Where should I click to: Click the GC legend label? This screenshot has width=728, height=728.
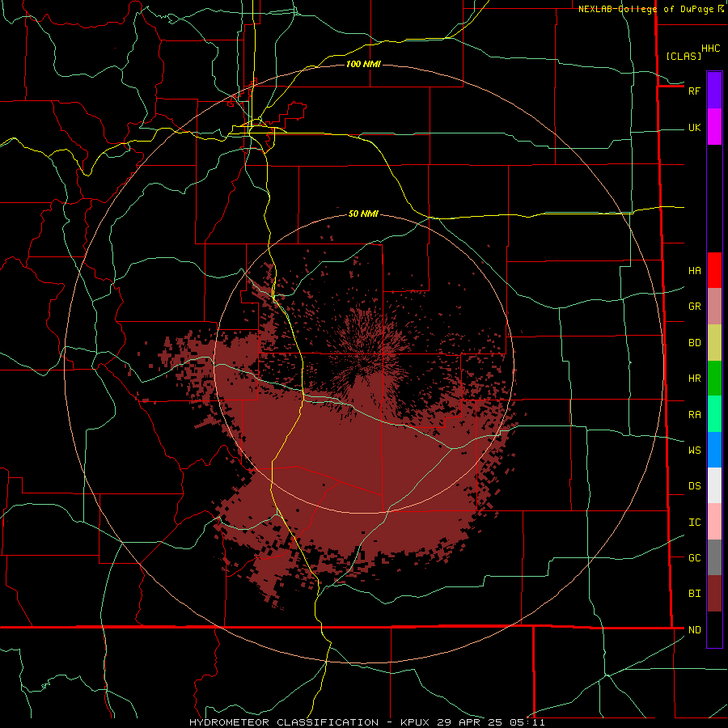pos(694,558)
